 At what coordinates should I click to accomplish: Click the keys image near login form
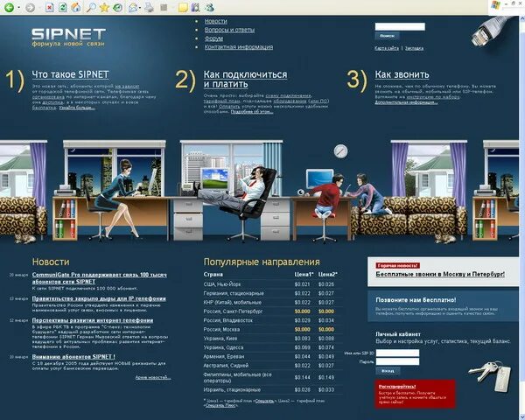pos(490,375)
